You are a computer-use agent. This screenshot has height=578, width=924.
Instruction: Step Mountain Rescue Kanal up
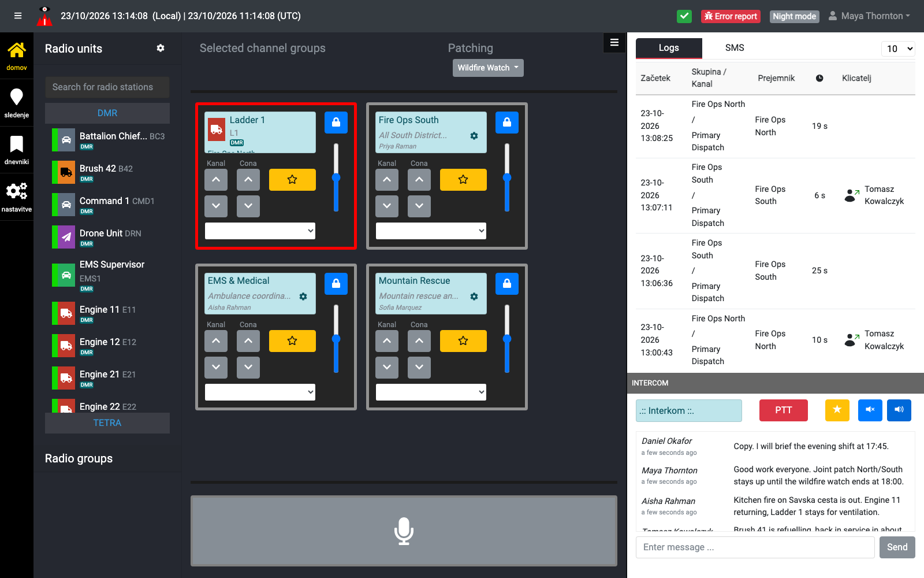387,341
